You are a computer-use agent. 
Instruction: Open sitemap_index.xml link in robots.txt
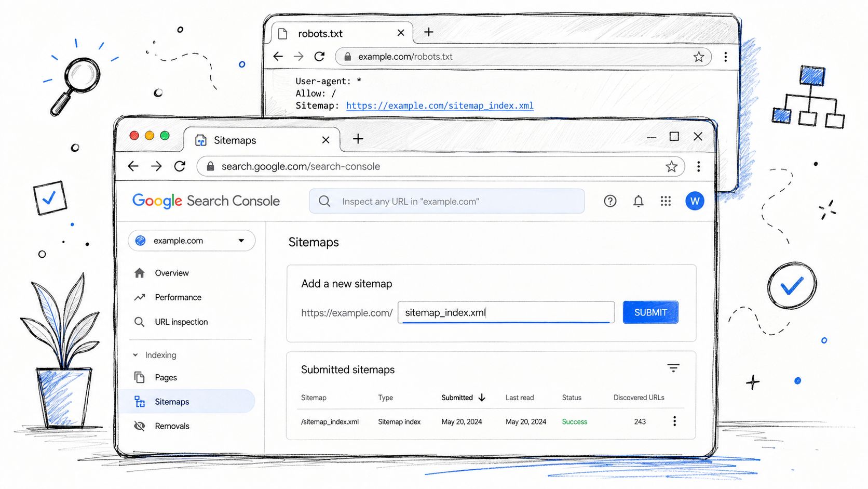[x=440, y=105]
